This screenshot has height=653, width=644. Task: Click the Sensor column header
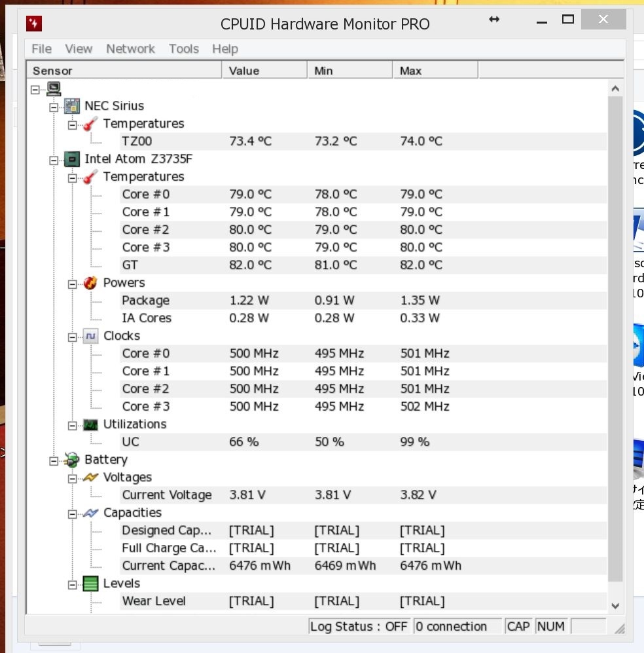pos(124,70)
